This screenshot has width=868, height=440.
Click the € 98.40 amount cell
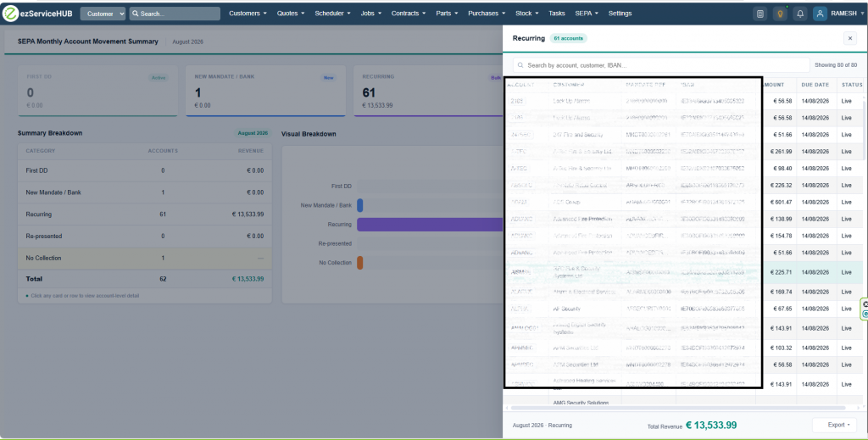pyautogui.click(x=782, y=168)
